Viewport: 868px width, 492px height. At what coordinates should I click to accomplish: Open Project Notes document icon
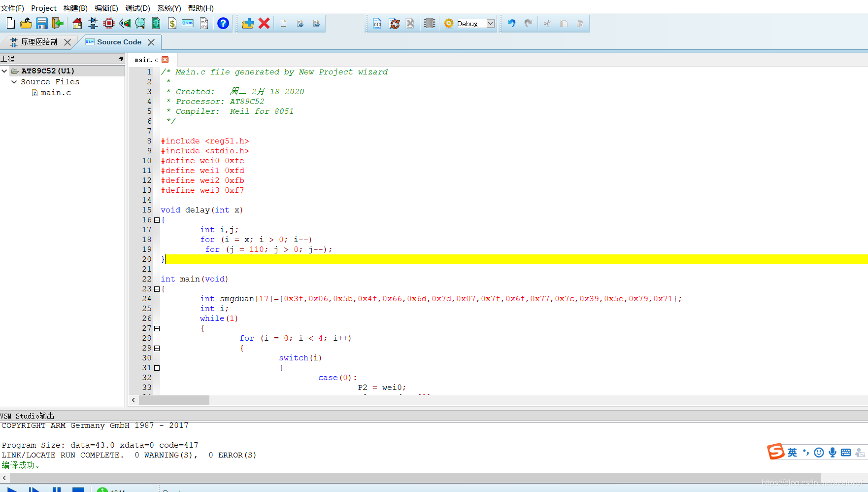click(204, 23)
